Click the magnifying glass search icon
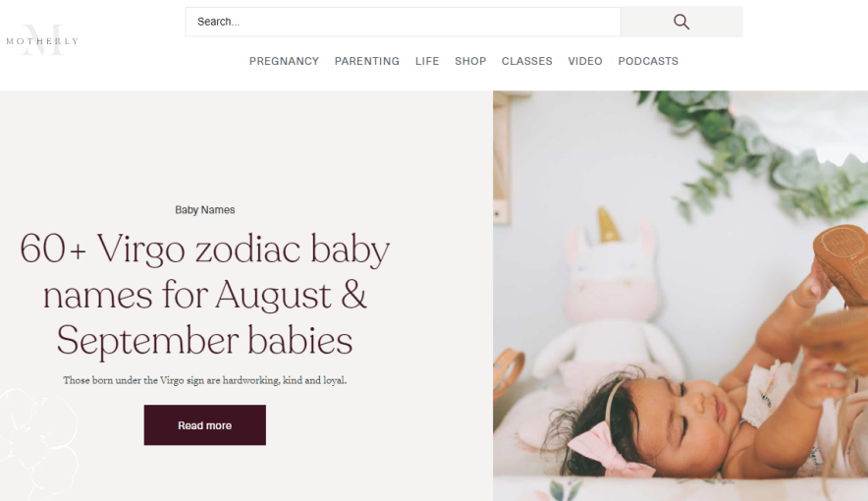 tap(681, 22)
